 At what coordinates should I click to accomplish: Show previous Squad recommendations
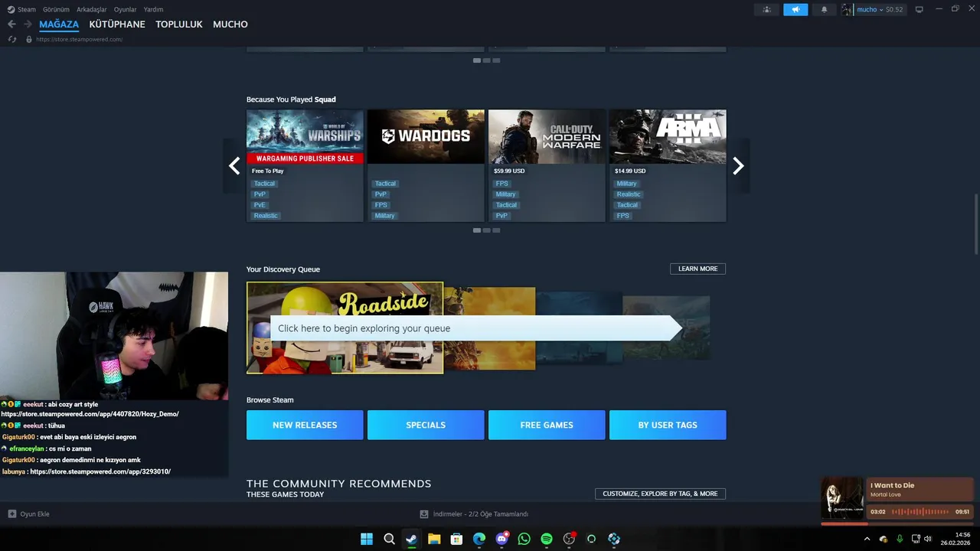pyautogui.click(x=234, y=165)
